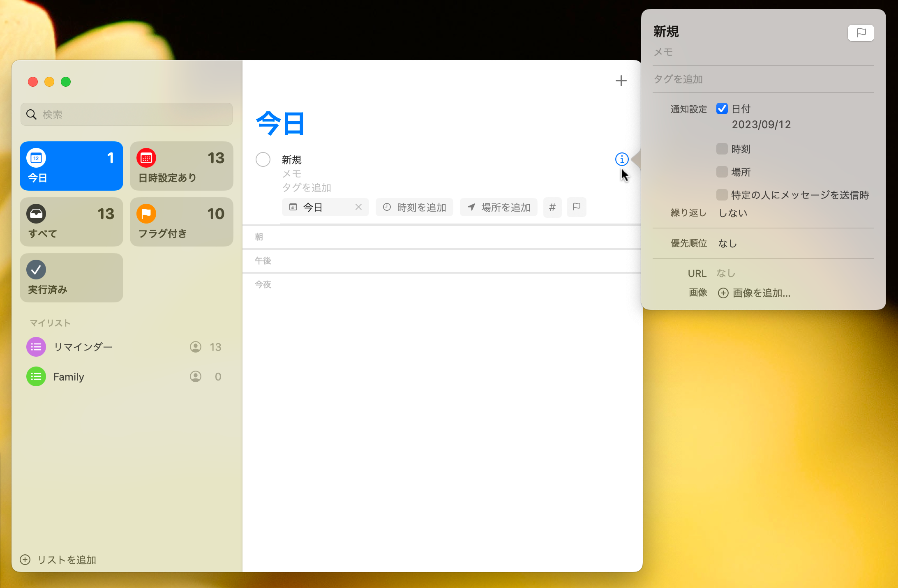Screen dimensions: 898x588
Task: Click the flag button in details popover
Action: click(x=861, y=33)
